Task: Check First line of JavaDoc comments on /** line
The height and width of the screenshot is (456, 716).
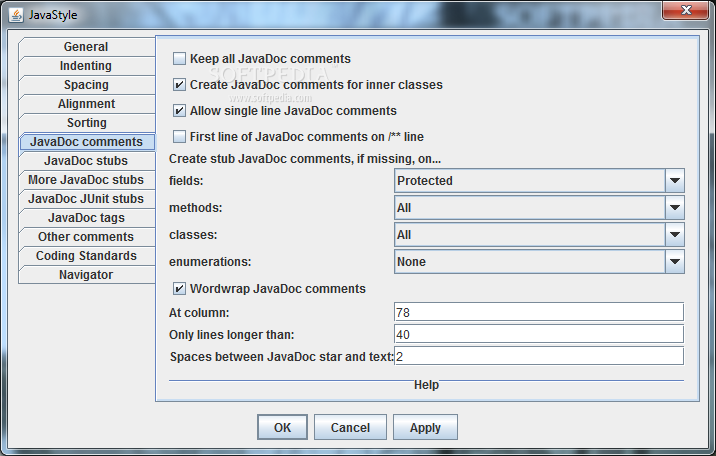Action: point(179,136)
